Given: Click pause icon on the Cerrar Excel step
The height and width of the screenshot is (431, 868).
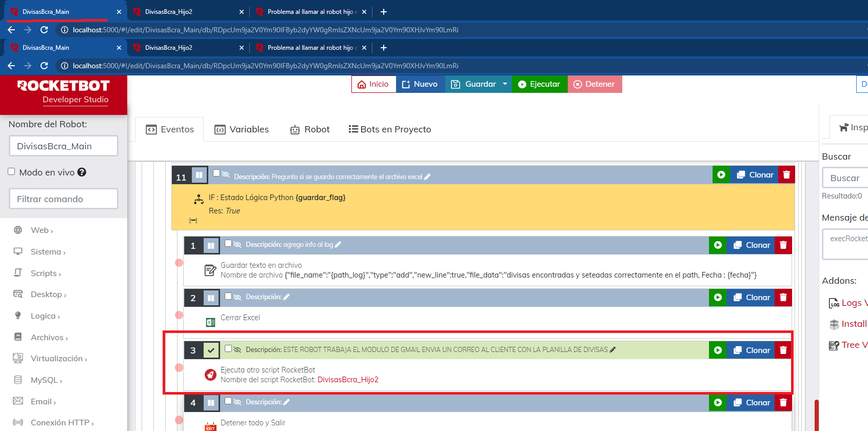Looking at the screenshot, I should coord(211,298).
